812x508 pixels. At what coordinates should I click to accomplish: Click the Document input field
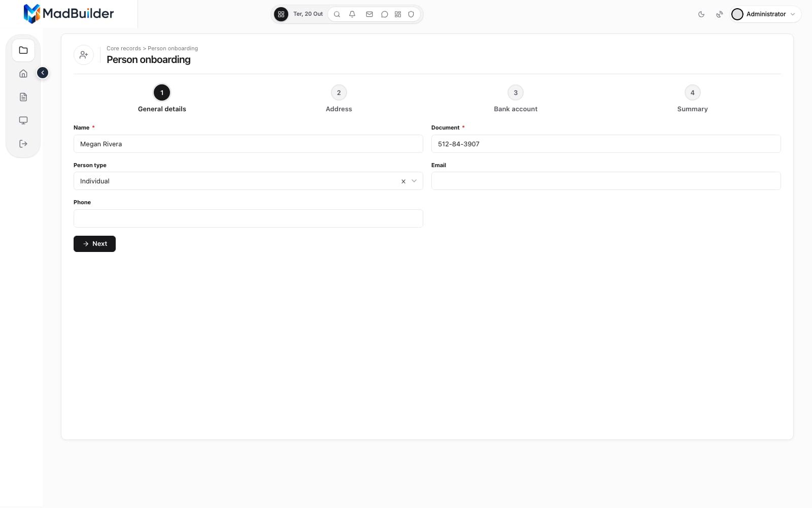point(606,144)
